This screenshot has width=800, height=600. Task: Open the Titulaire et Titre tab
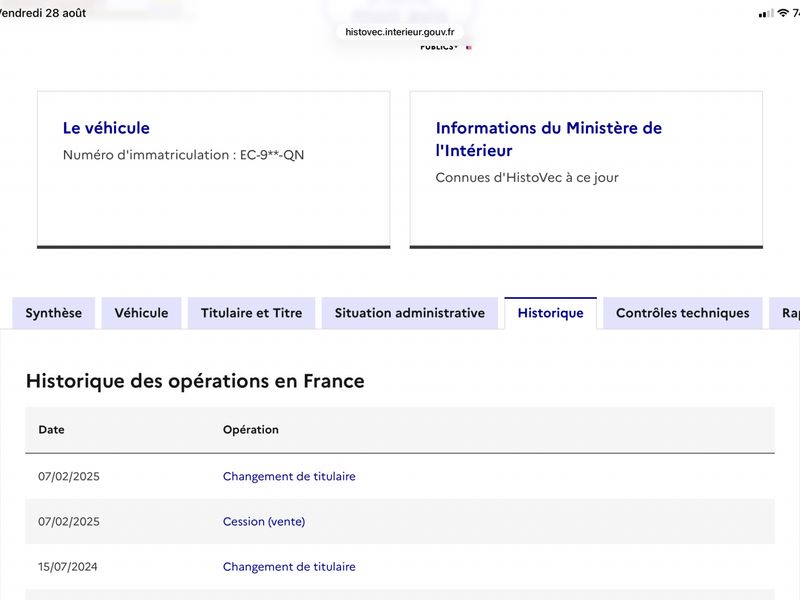pyautogui.click(x=252, y=313)
